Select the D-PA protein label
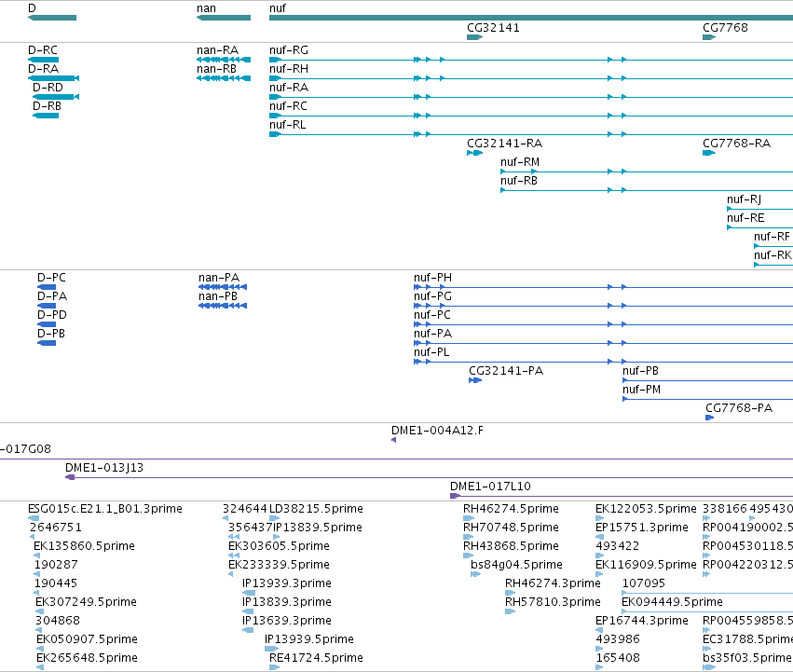 (x=52, y=296)
